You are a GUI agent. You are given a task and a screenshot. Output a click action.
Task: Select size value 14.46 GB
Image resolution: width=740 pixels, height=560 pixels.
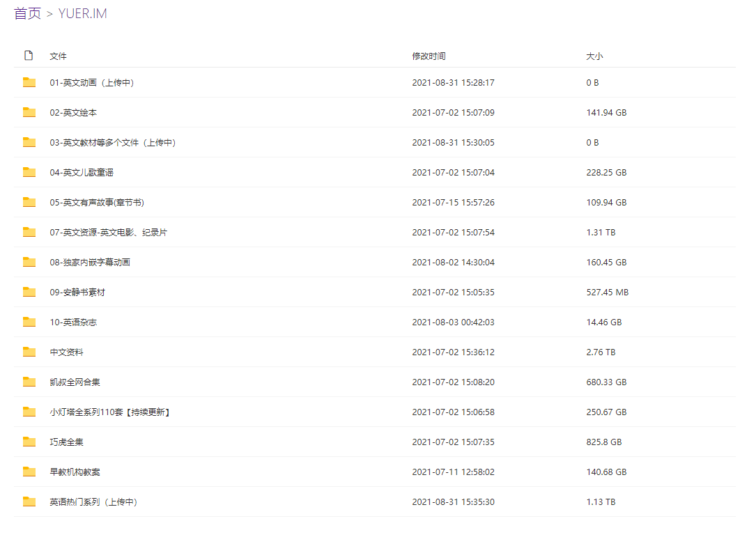pos(604,322)
